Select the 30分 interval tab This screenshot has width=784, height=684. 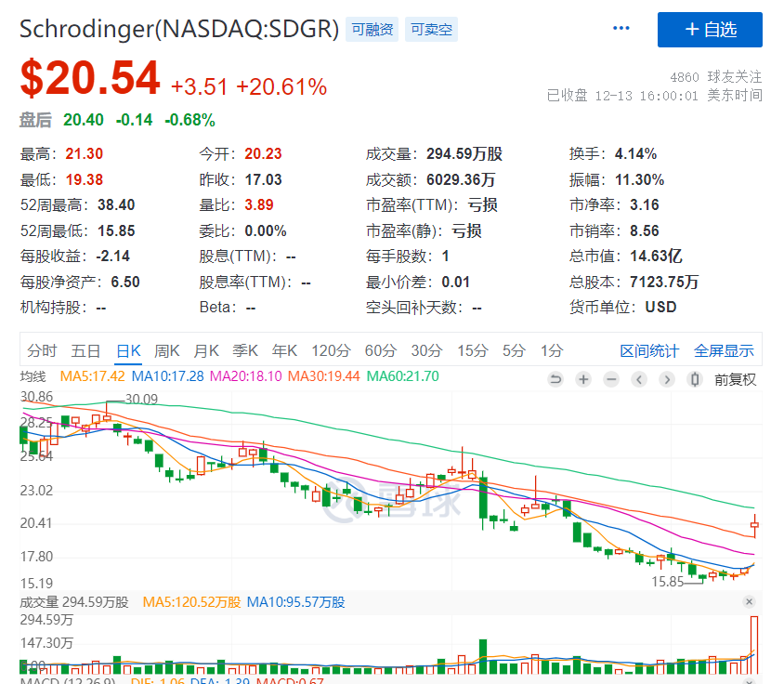[426, 350]
